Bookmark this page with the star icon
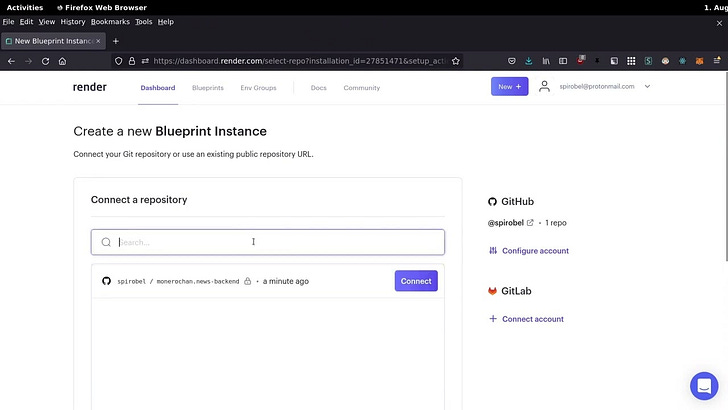Viewport: 728px width, 410px height. [455, 61]
